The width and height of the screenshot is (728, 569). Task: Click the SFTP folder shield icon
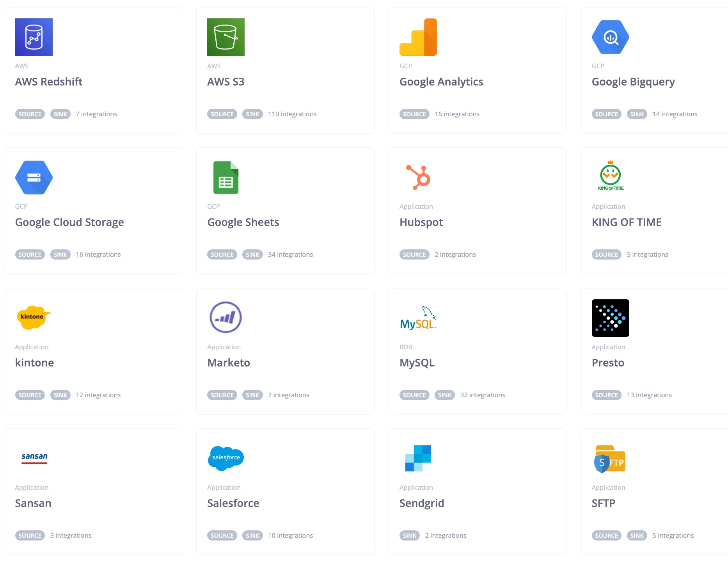[610, 459]
